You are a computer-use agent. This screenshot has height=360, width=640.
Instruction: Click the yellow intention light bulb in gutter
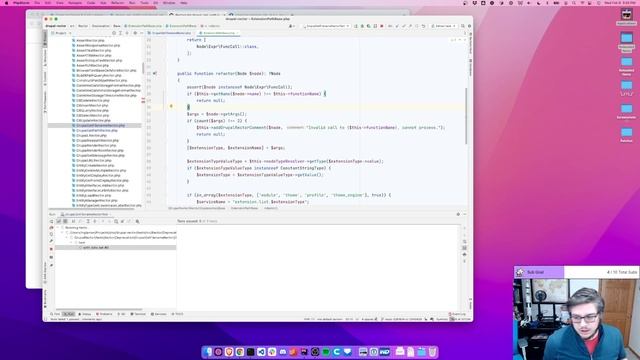(171, 107)
